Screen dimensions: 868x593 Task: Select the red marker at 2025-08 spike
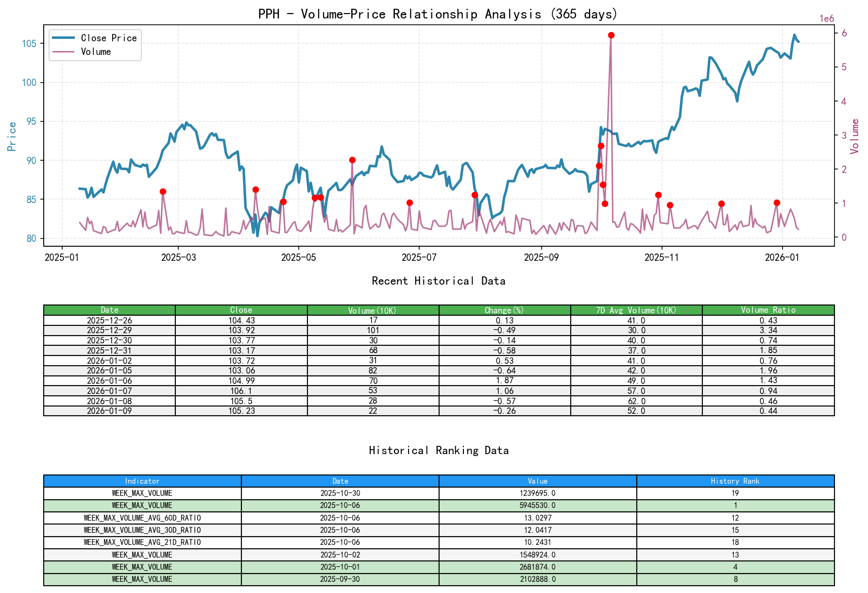[x=475, y=195]
